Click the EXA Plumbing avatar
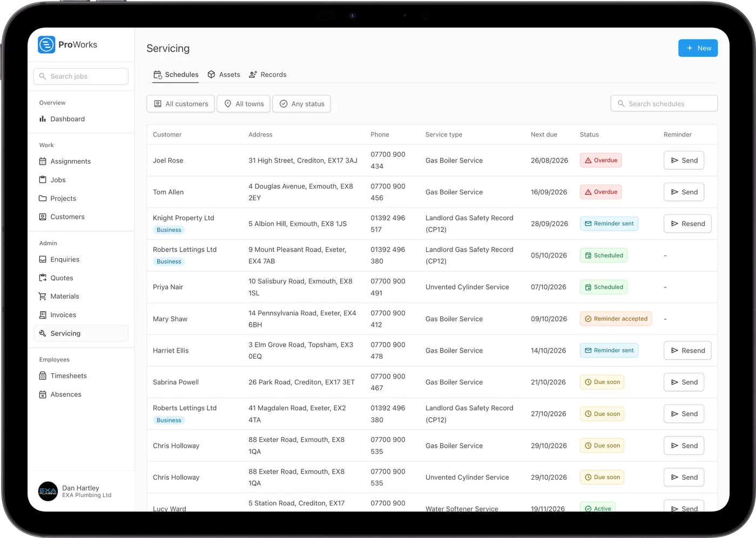This screenshot has width=756, height=538. pos(48,492)
